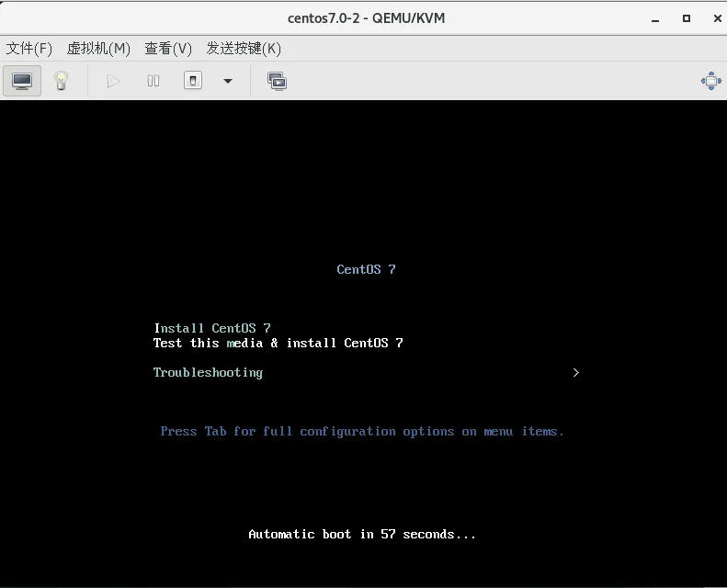Click the centos7.0-2 - QEMU/KVM title bar
Screen dimensions: 727x588
coord(366,18)
